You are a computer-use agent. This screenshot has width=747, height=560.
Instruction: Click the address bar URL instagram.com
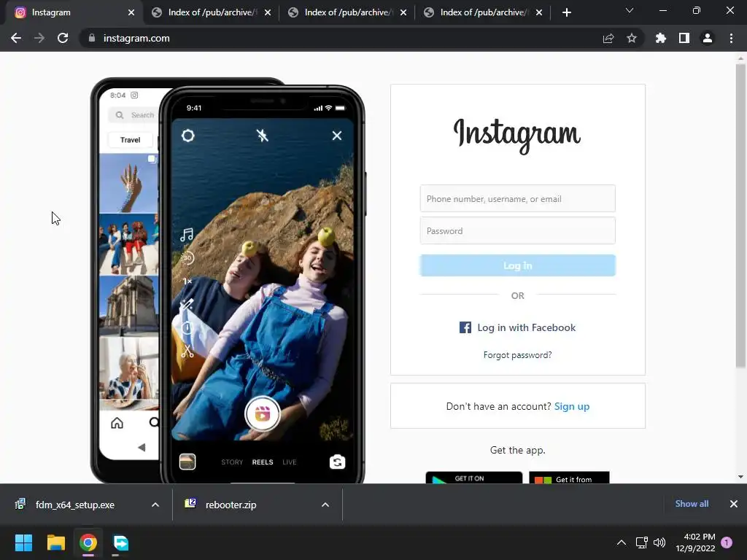tap(136, 38)
